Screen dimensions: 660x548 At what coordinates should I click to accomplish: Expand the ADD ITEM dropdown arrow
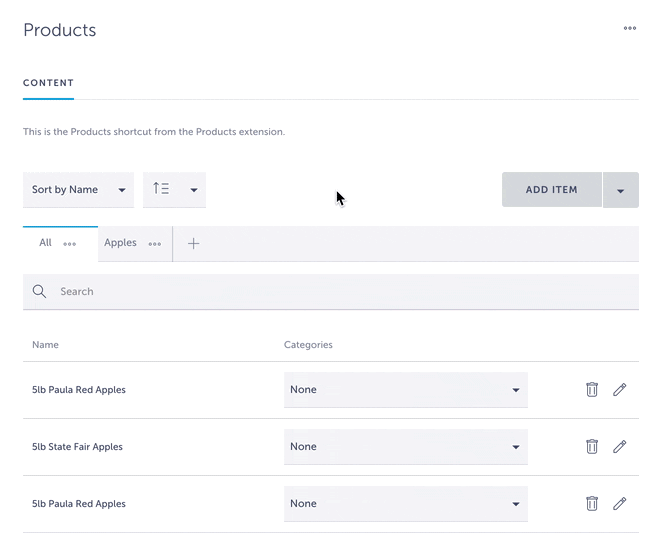click(x=620, y=190)
